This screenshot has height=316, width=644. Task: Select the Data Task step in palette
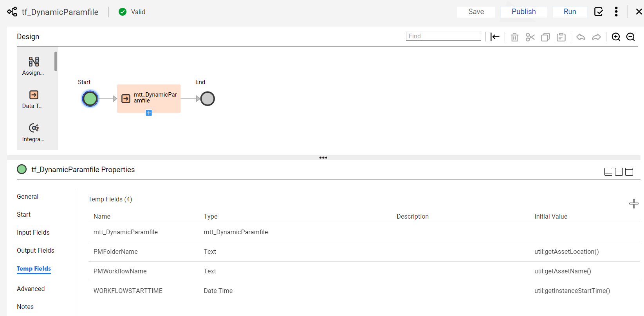[33, 99]
